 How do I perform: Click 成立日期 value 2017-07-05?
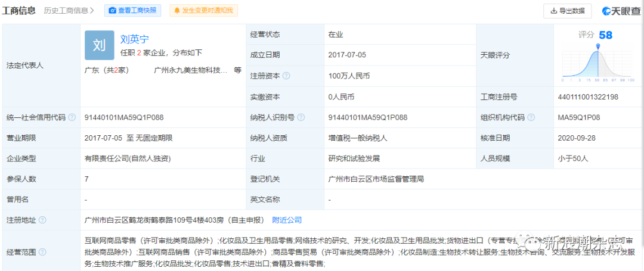pyautogui.click(x=348, y=55)
